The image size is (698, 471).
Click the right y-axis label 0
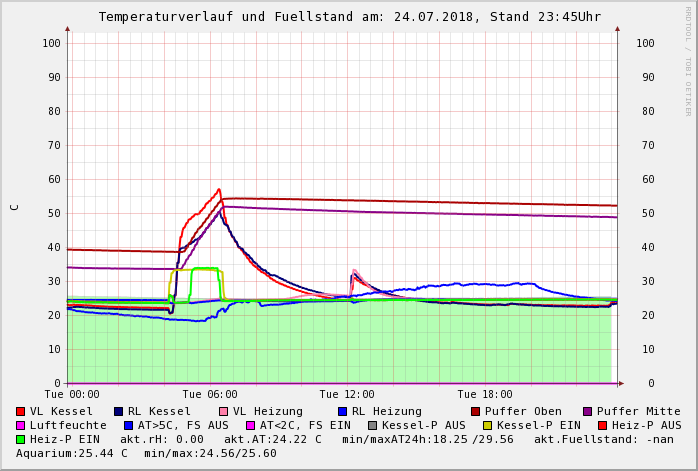click(651, 383)
